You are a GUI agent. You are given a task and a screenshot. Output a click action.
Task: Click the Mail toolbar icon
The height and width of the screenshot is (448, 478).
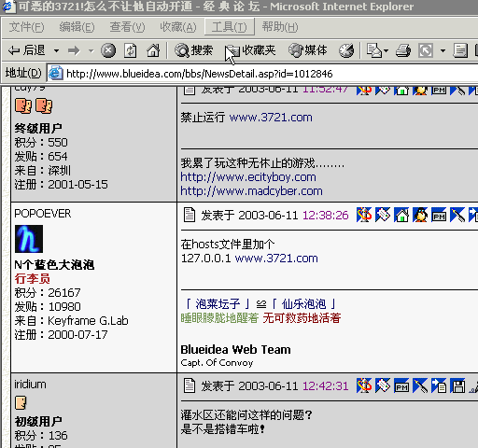374,50
